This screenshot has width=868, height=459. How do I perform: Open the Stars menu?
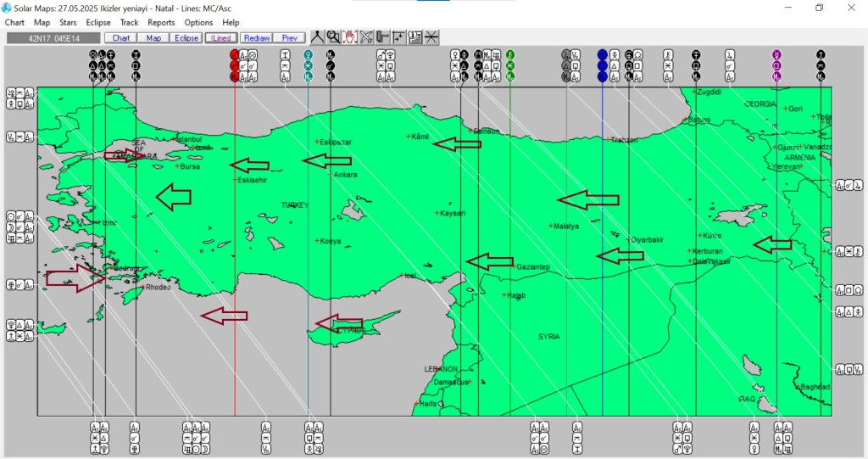(x=68, y=23)
